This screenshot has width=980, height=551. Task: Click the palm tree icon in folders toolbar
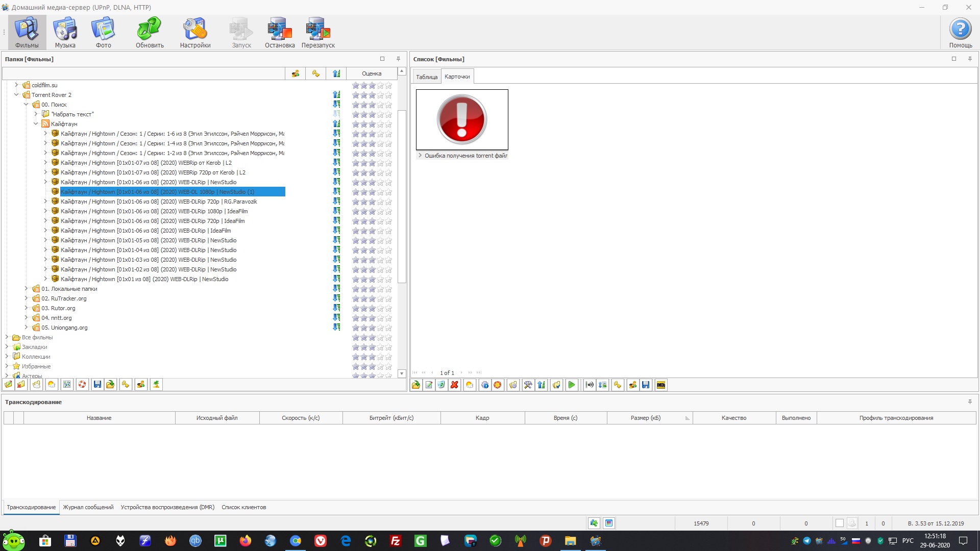click(x=156, y=385)
